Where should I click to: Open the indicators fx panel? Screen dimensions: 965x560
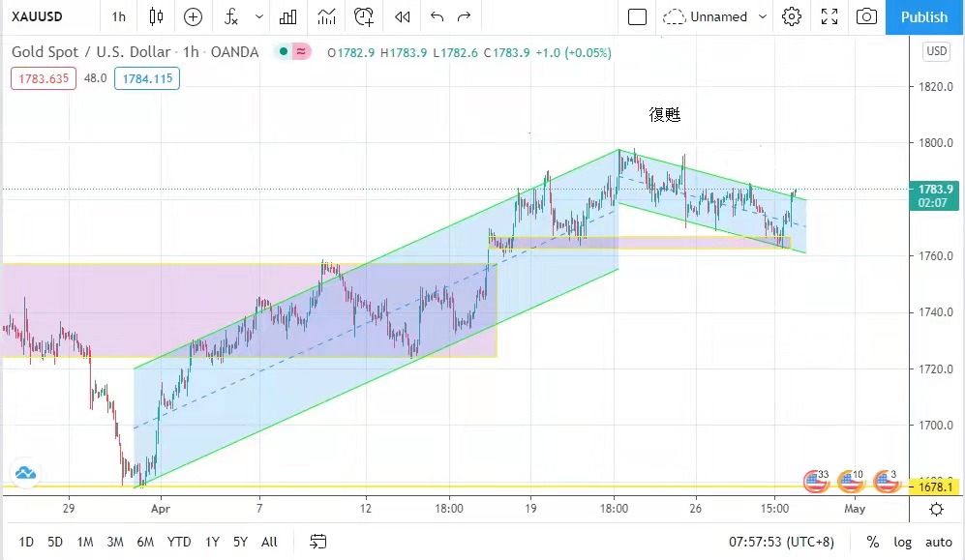pyautogui.click(x=230, y=16)
